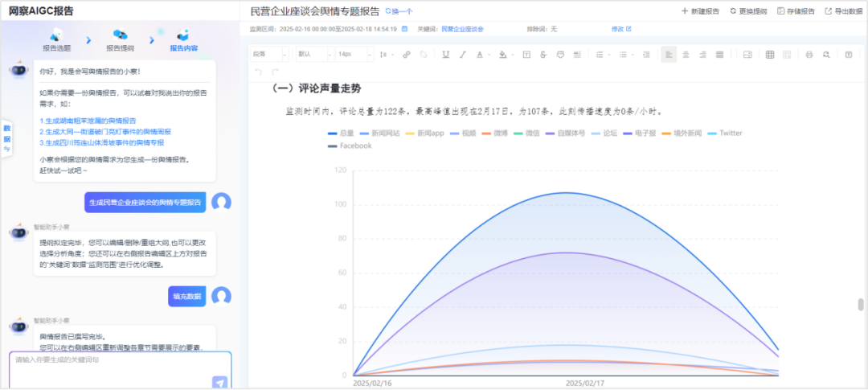Align text right
This screenshot has height=390, width=868.
pyautogui.click(x=703, y=55)
